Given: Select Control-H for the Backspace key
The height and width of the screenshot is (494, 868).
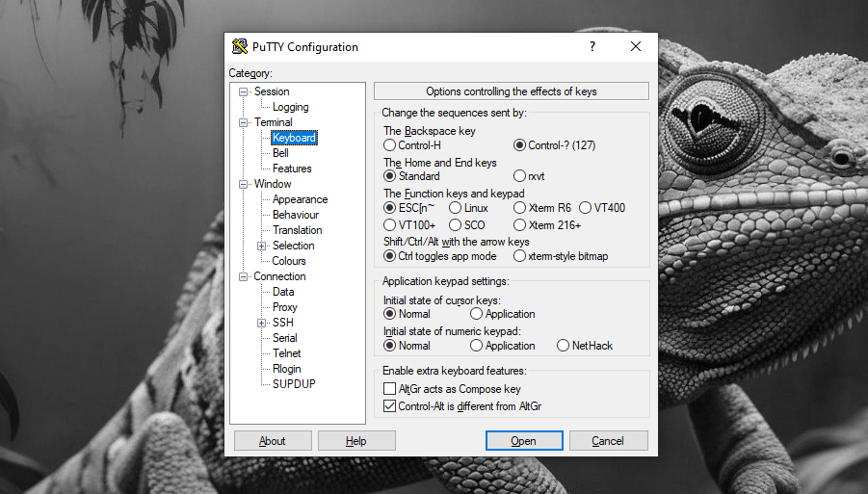Looking at the screenshot, I should 390,145.
